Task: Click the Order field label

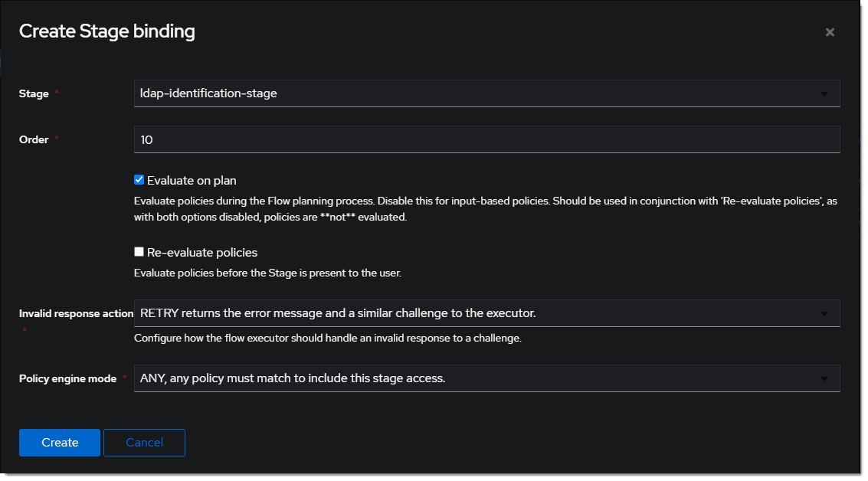Action: (34, 140)
